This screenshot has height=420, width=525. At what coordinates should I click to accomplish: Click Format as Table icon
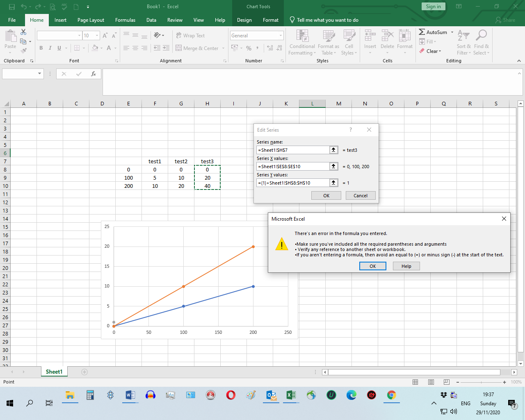click(x=329, y=36)
